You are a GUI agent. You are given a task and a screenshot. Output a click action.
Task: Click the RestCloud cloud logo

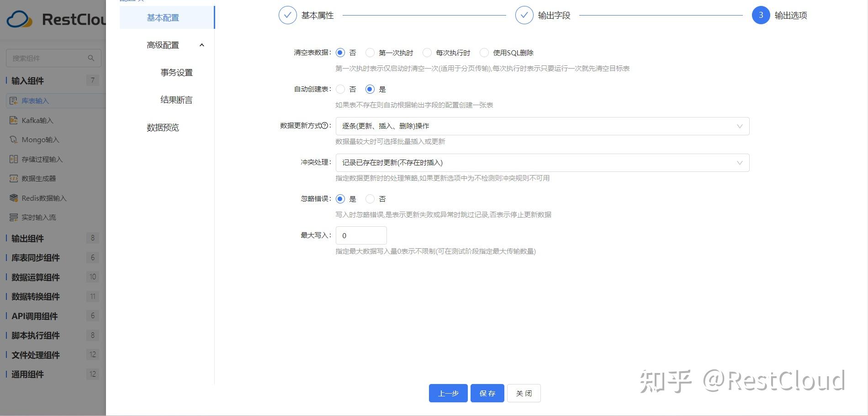point(20,20)
